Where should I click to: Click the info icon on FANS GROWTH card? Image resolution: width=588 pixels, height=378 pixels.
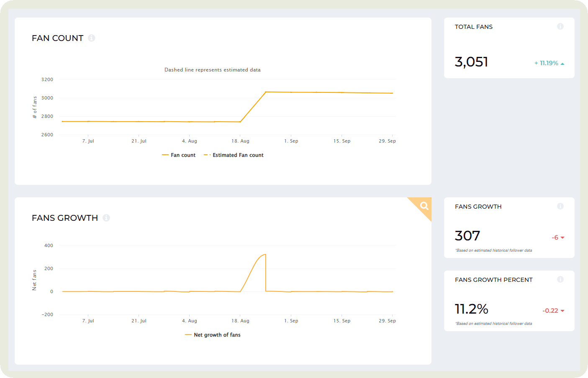tap(560, 207)
